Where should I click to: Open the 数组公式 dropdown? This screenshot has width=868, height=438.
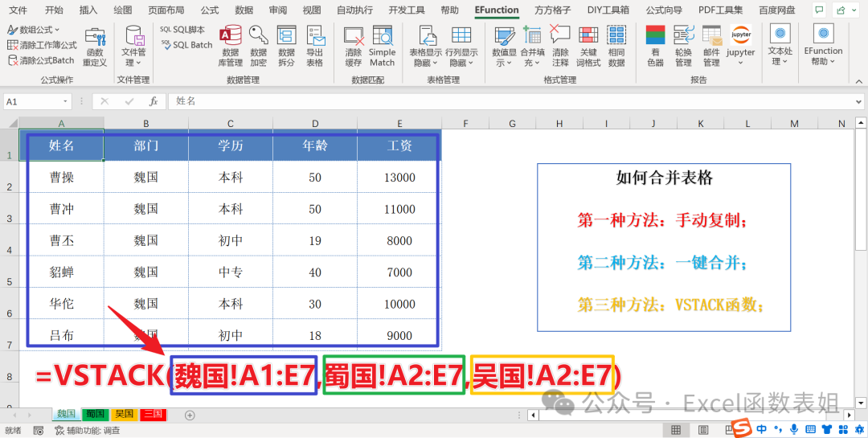click(x=35, y=30)
